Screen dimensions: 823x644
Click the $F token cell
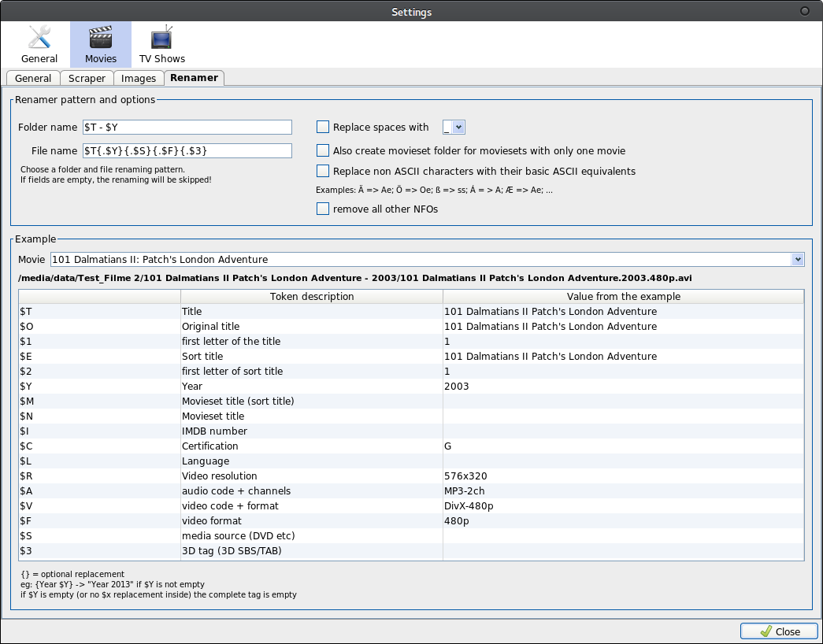click(x=100, y=520)
